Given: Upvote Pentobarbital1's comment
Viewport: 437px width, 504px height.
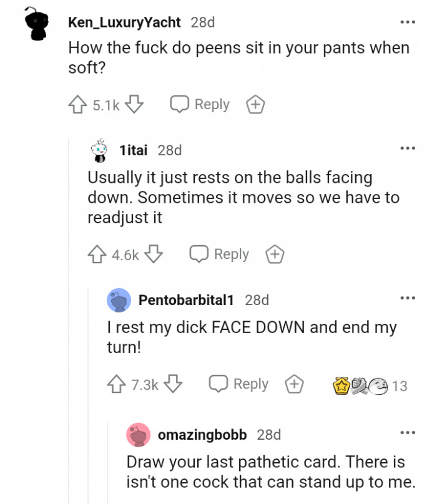Looking at the screenshot, I should coord(117,385).
